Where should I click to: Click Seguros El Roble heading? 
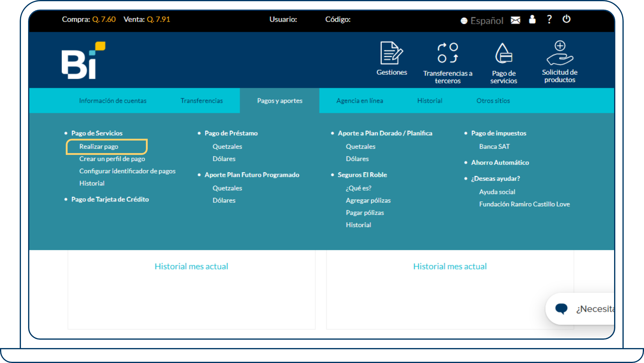tap(362, 175)
